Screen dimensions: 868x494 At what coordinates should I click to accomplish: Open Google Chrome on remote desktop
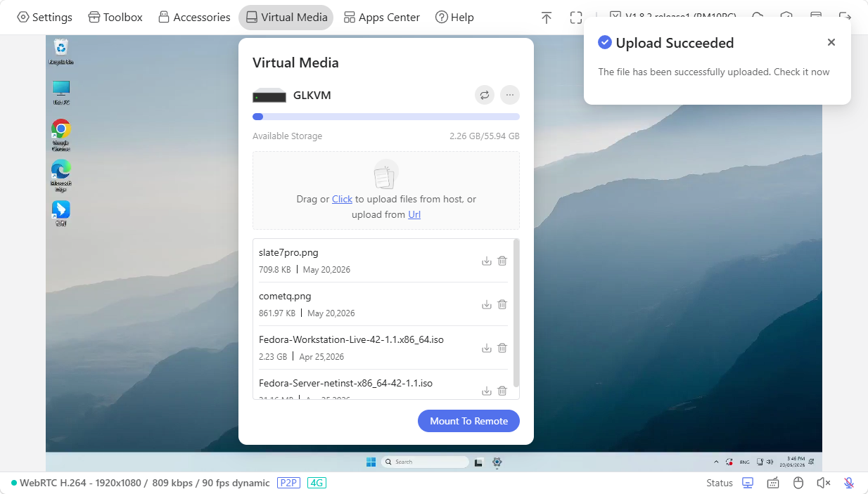point(61,135)
